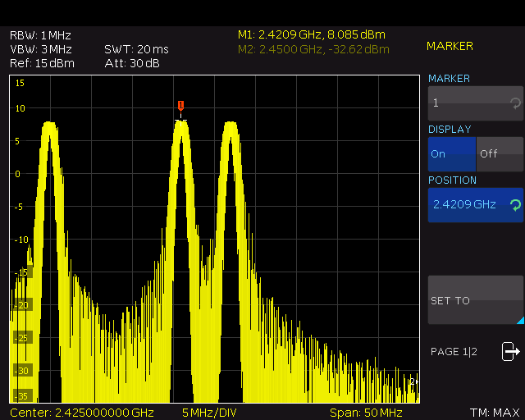
Task: Click the 15 dBm y-axis label
Action: tap(20, 83)
